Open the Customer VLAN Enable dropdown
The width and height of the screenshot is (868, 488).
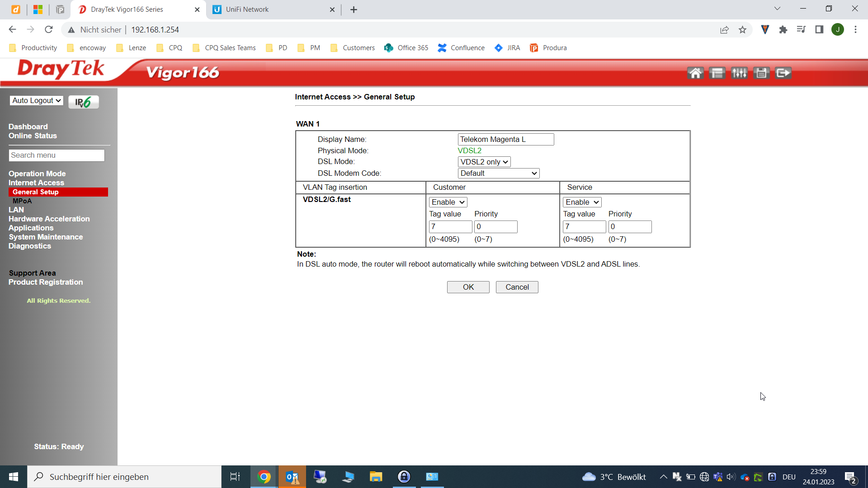tap(448, 202)
